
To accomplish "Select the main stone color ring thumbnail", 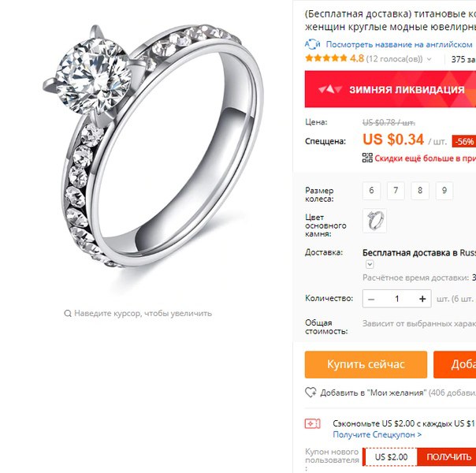I will coord(374,221).
